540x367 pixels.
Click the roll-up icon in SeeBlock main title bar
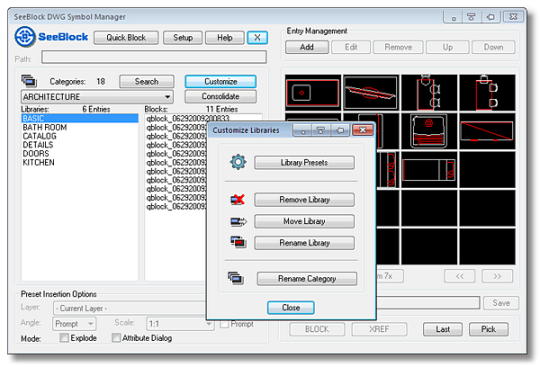tap(471, 17)
